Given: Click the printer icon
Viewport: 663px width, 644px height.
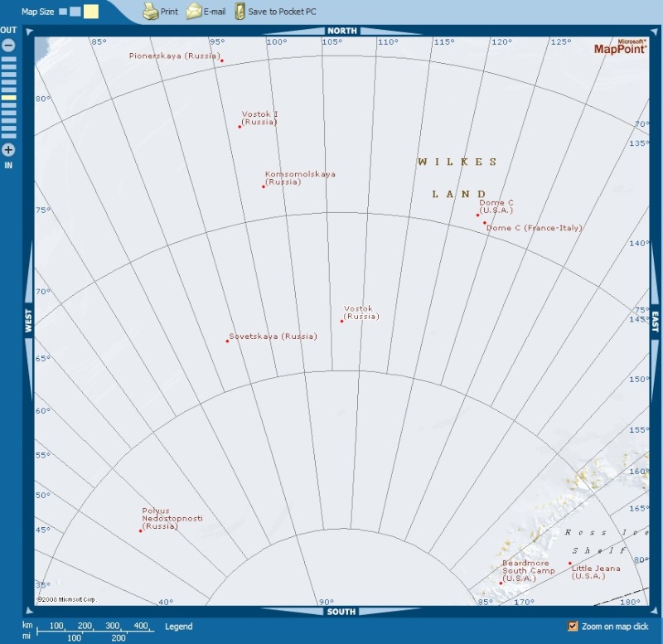Looking at the screenshot, I should click(150, 12).
